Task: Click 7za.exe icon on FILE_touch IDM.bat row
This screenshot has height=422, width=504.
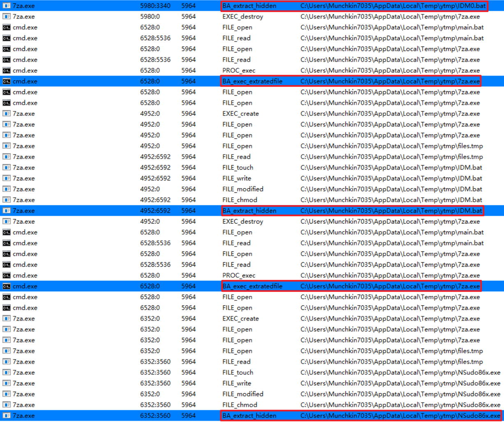Action: (x=7, y=167)
